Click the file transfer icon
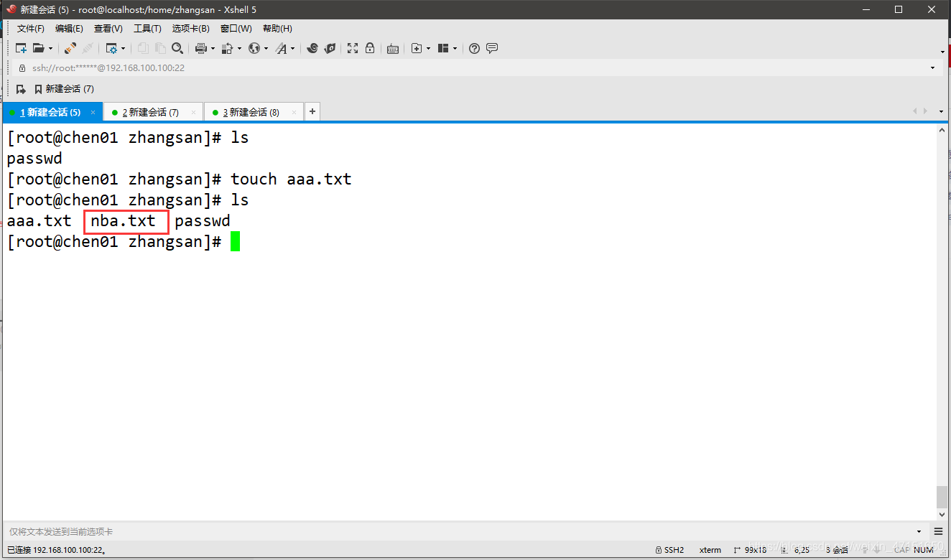The width and height of the screenshot is (951, 560). click(228, 48)
